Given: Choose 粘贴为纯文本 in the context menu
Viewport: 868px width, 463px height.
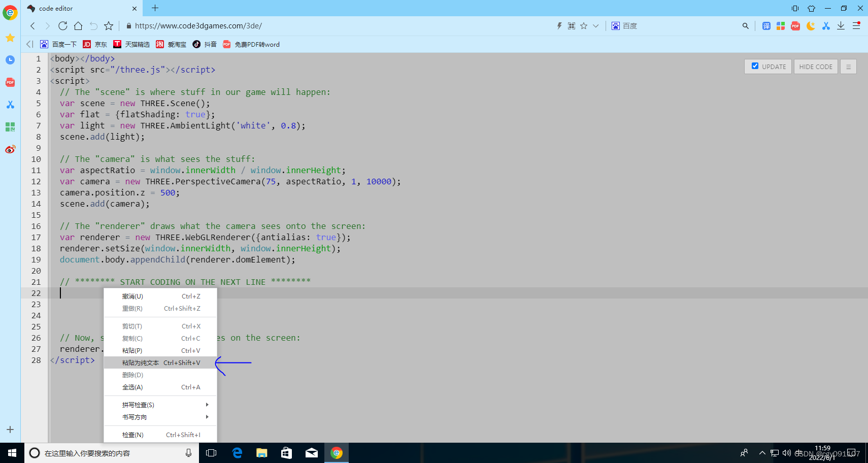Looking at the screenshot, I should click(160, 362).
